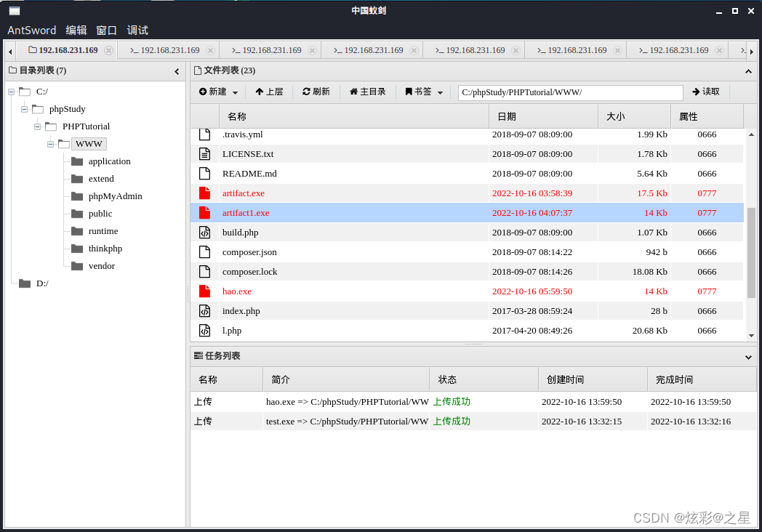
Task: Click the file list scroll-down arrow
Action: click(751, 336)
